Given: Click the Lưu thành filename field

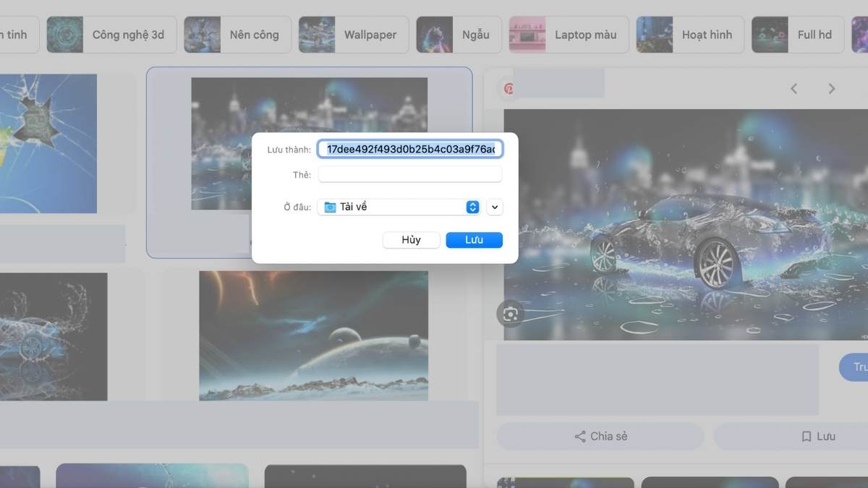Looking at the screenshot, I should [x=410, y=149].
